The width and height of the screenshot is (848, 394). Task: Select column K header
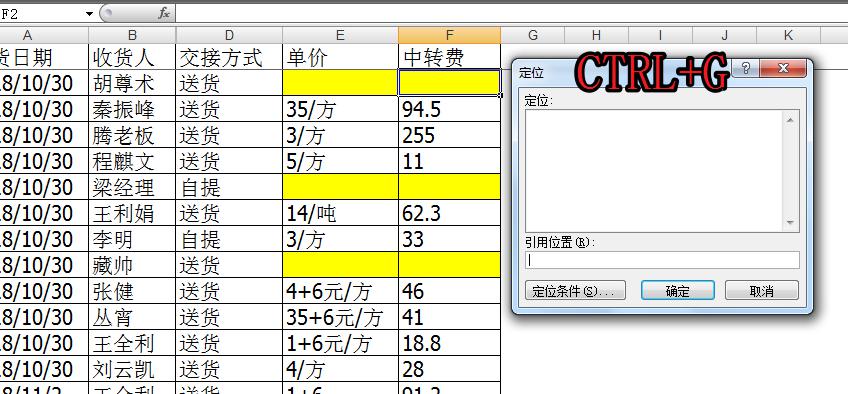788,36
